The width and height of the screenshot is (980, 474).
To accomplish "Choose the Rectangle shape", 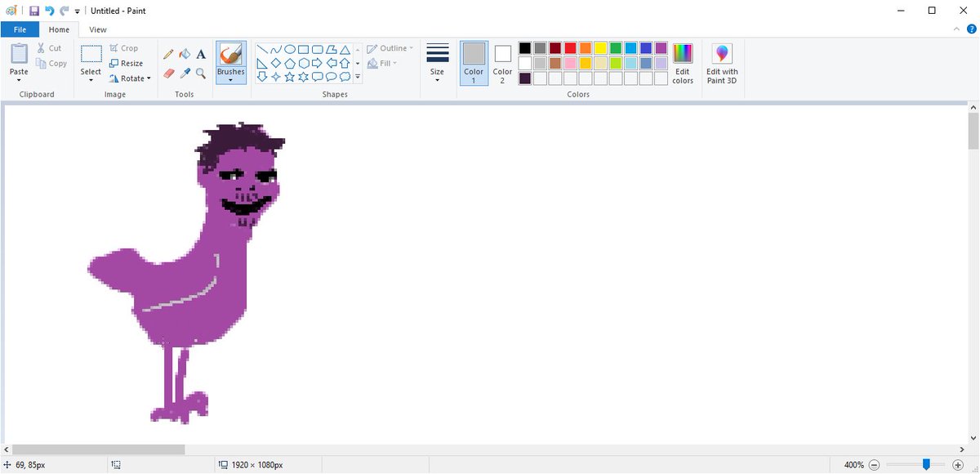I will click(304, 49).
